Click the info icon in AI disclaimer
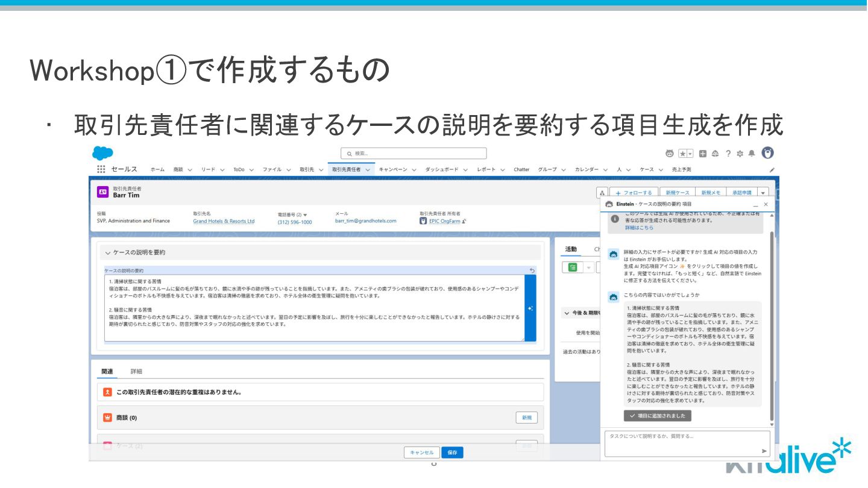 point(615,219)
